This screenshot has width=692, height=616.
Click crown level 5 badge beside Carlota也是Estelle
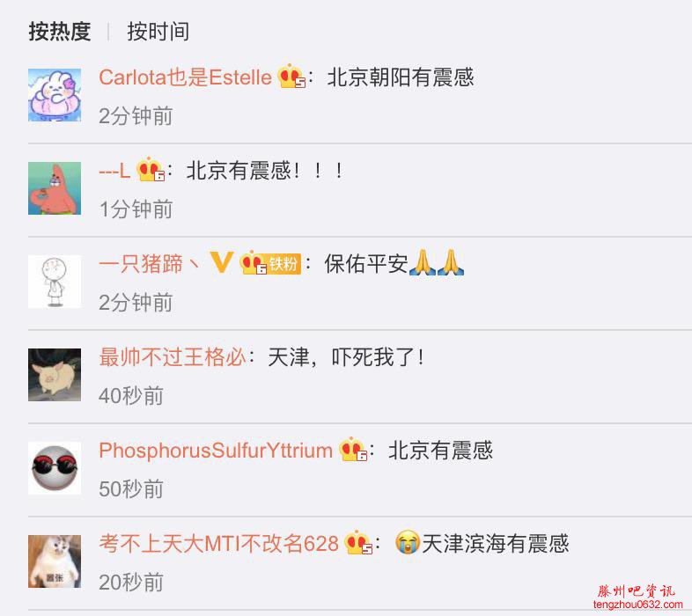291,77
